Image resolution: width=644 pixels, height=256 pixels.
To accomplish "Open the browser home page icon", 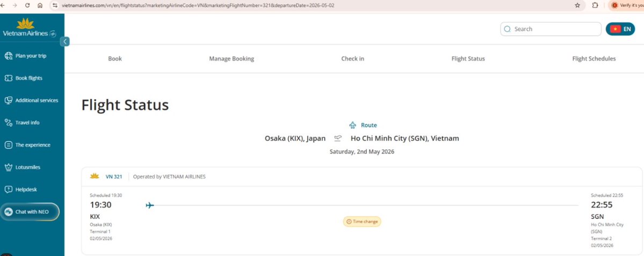I will tap(40, 5).
